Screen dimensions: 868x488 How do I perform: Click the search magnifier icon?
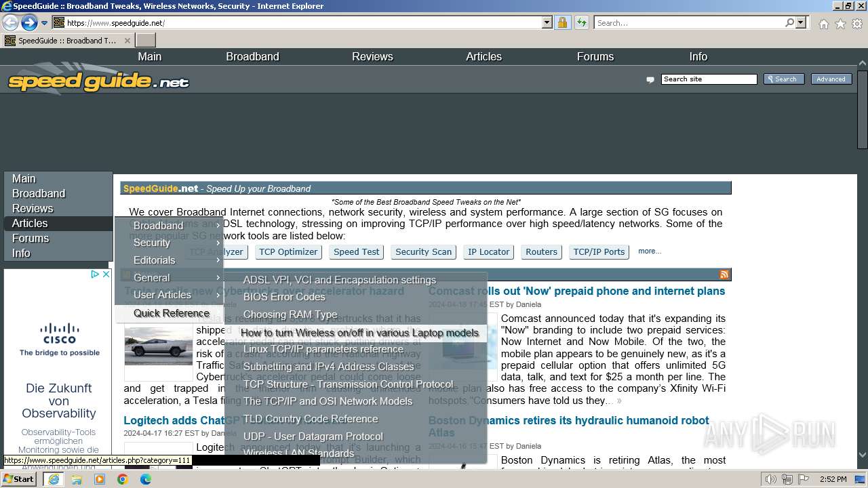click(x=789, y=22)
